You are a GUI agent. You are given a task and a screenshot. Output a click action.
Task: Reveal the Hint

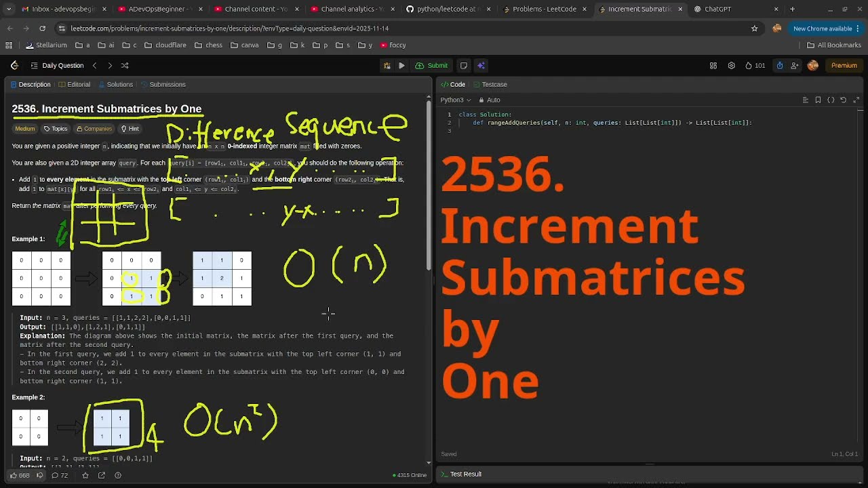tap(130, 129)
